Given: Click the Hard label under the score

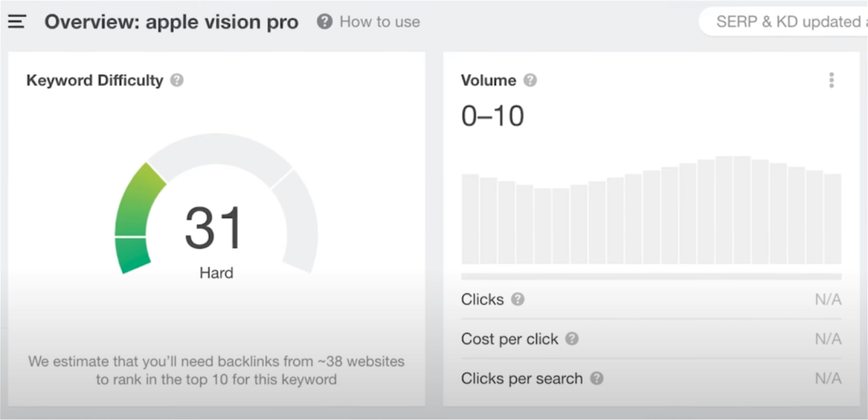Looking at the screenshot, I should [x=216, y=272].
